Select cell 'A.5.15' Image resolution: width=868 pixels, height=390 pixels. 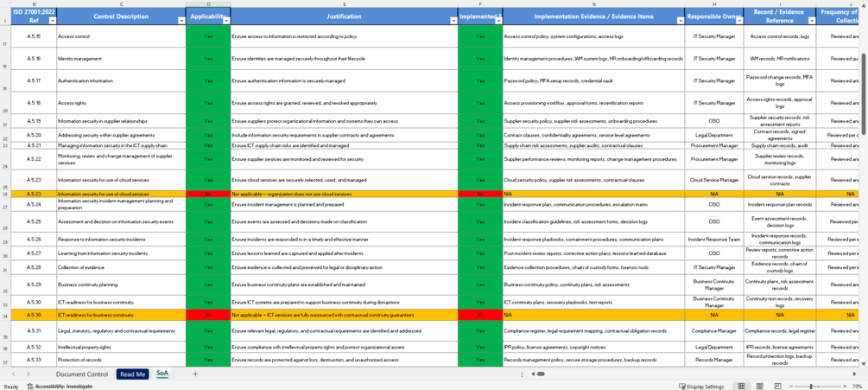(34, 36)
